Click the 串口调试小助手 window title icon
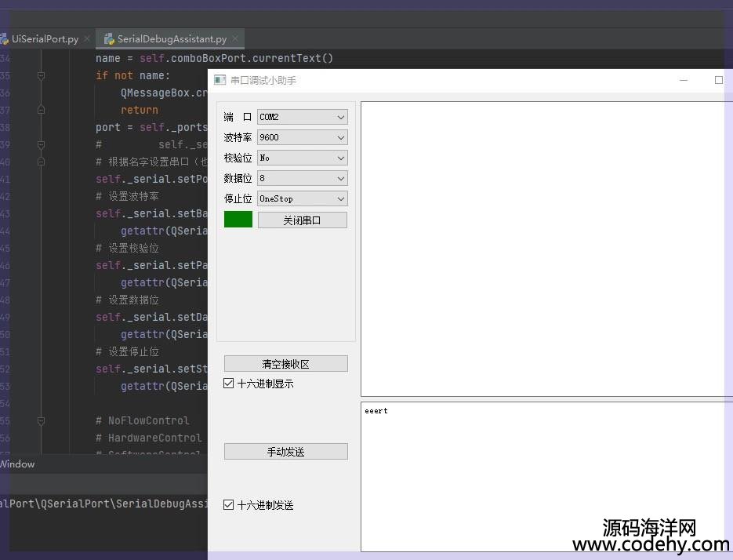Viewport: 733px width, 560px height. point(220,80)
